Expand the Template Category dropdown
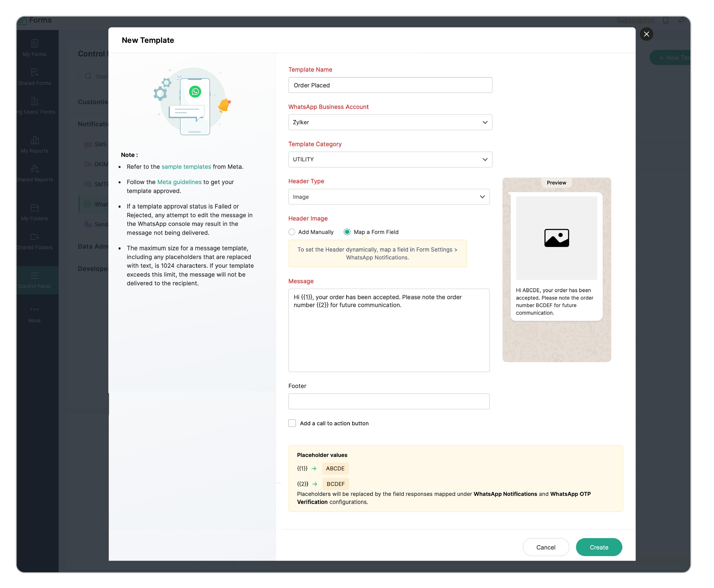Screen dimensions: 714x588 [x=390, y=160]
